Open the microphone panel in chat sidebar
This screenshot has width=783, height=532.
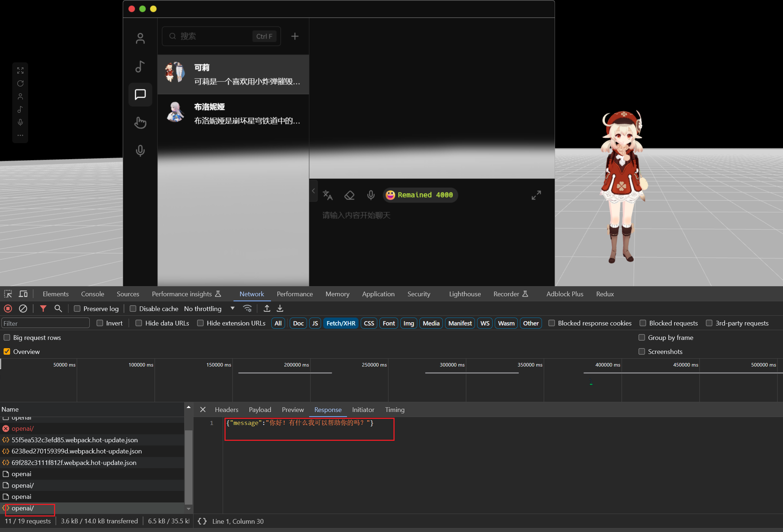(140, 151)
